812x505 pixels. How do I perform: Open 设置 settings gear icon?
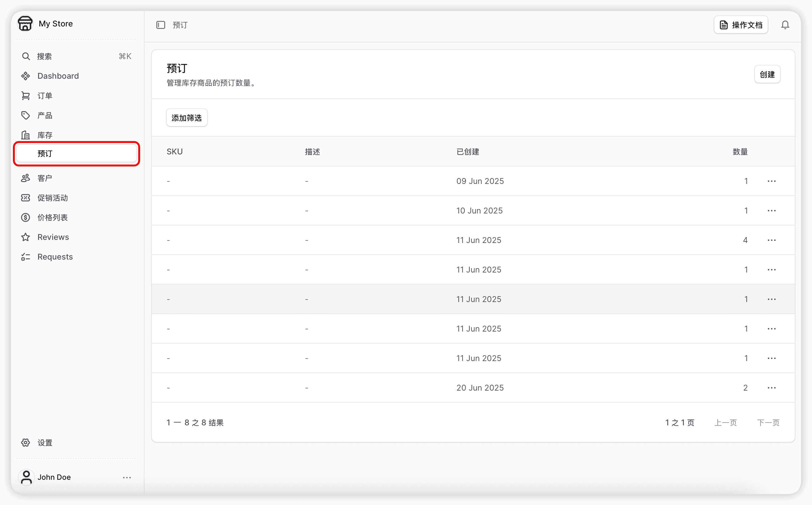point(26,443)
